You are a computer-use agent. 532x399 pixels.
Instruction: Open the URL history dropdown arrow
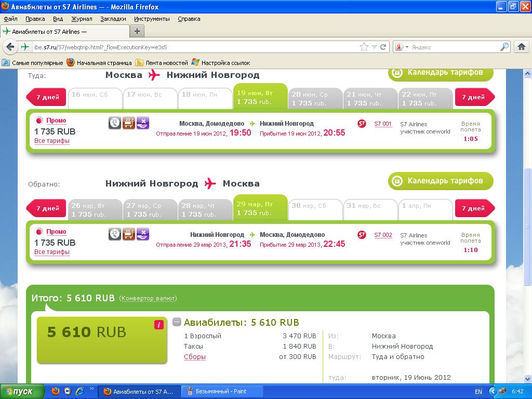(374, 47)
